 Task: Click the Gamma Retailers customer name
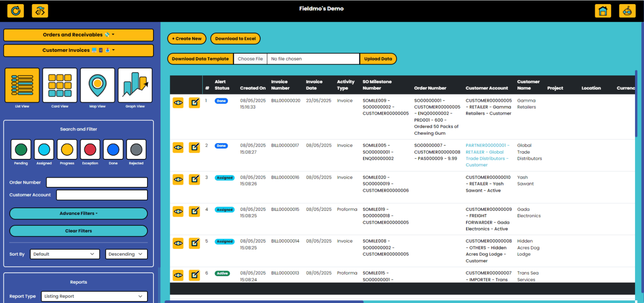point(527,104)
